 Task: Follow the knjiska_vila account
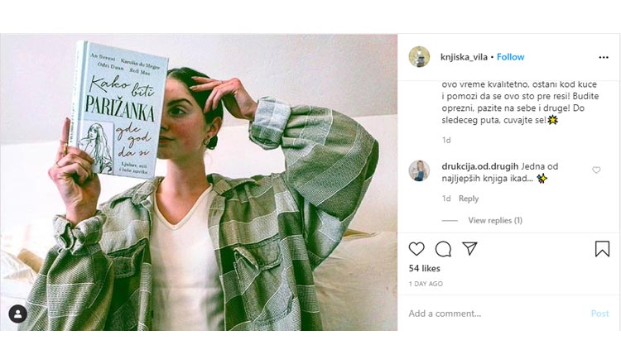tap(511, 57)
